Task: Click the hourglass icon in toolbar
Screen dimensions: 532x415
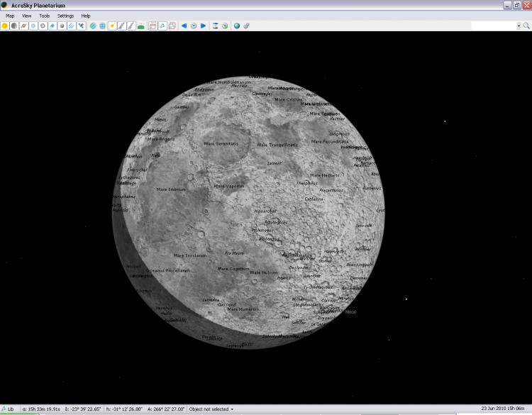Action: (x=215, y=26)
